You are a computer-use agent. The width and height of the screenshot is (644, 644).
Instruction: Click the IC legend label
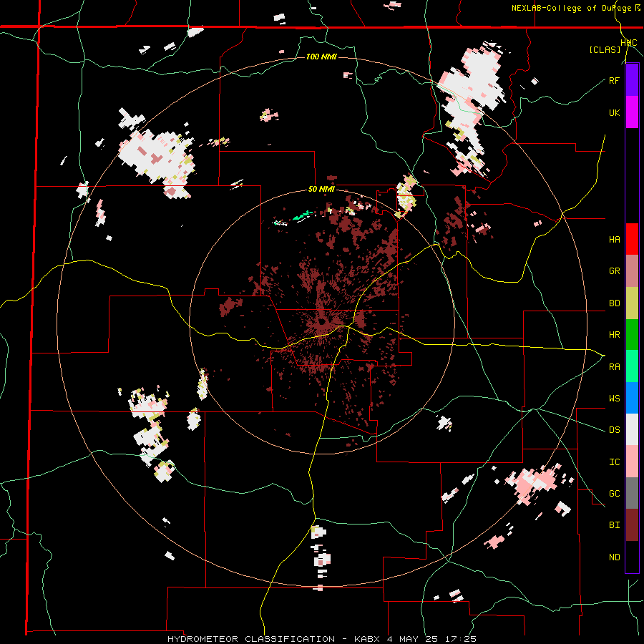614,462
